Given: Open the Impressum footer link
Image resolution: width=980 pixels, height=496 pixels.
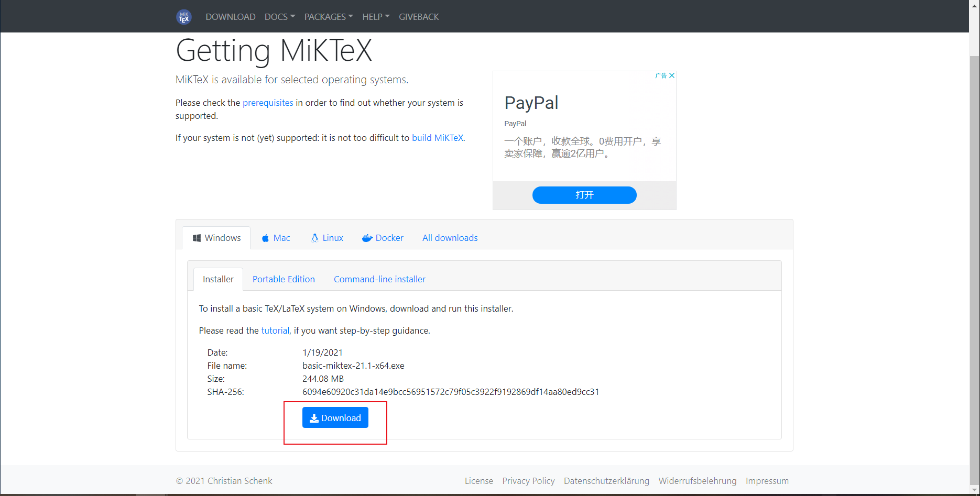Looking at the screenshot, I should coord(767,481).
